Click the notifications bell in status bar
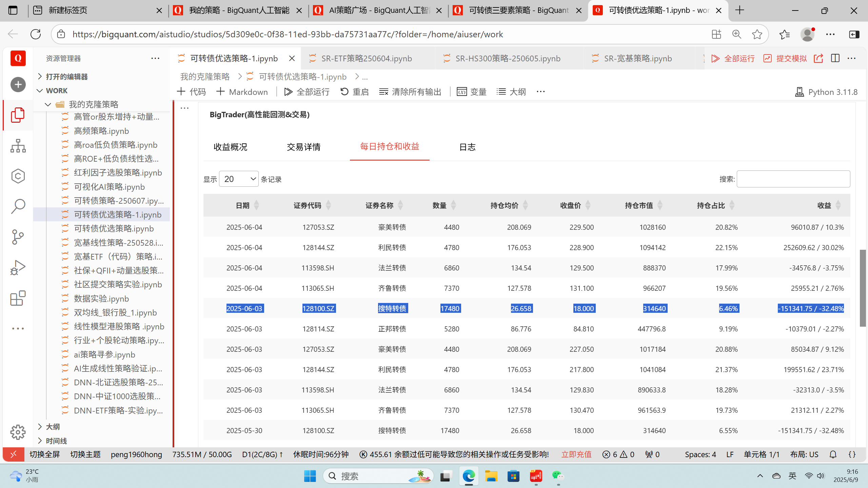Viewport: 868px width, 488px height. coord(833,454)
